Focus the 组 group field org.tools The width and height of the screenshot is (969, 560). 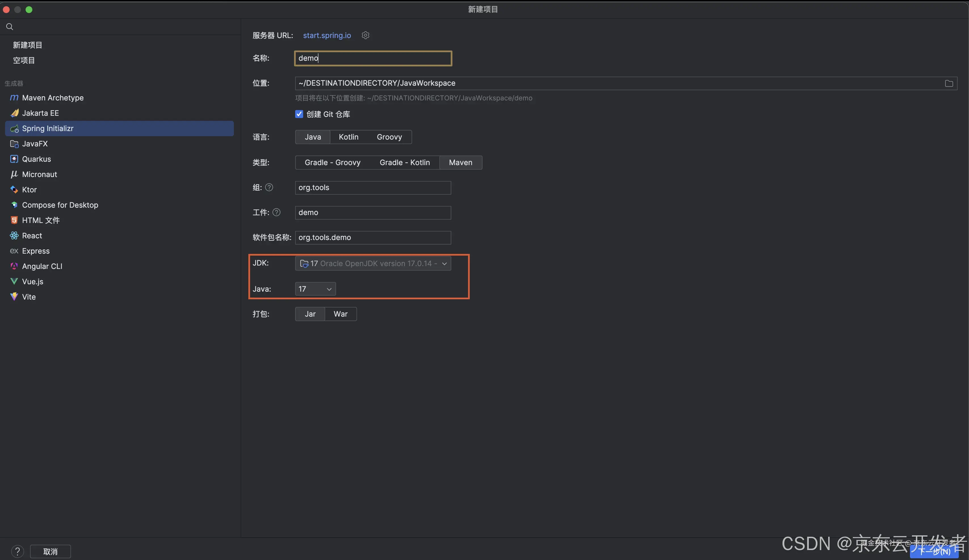pos(373,188)
